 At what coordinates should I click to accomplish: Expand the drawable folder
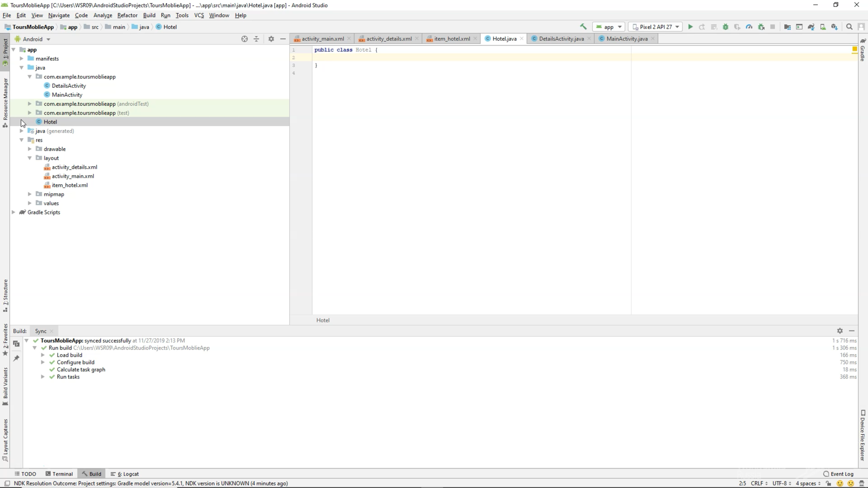tap(30, 149)
